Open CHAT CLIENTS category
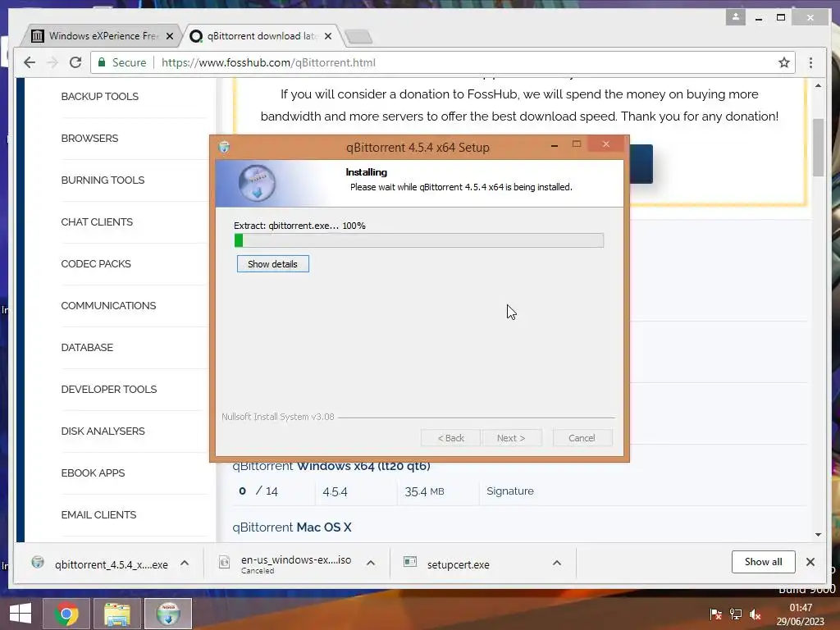The height and width of the screenshot is (630, 840). (97, 221)
